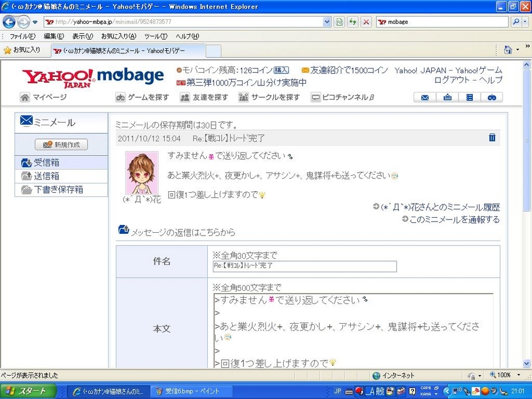Select the ミニメール - Yahoo!モバゲー browser tab
Viewport: 532px width, 399px height.
(128, 51)
